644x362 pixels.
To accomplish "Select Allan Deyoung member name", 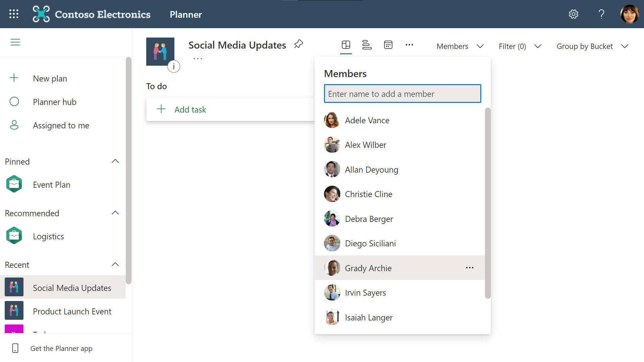I will [372, 170].
